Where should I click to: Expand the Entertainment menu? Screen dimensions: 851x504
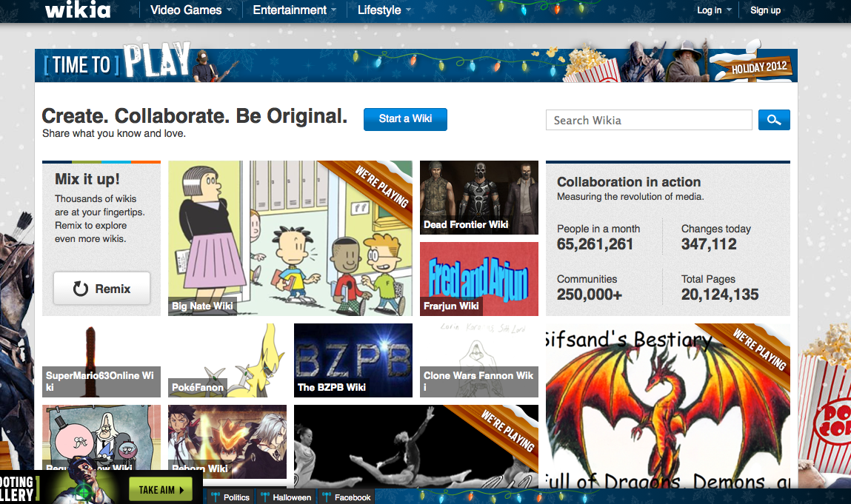click(294, 10)
